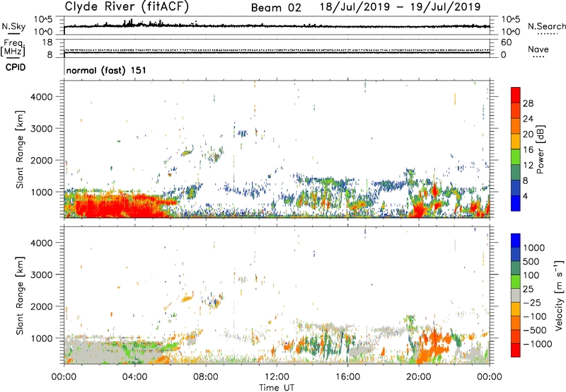Click the '12:00' time axis label
Screen dimensions: 566x392
(x=277, y=377)
